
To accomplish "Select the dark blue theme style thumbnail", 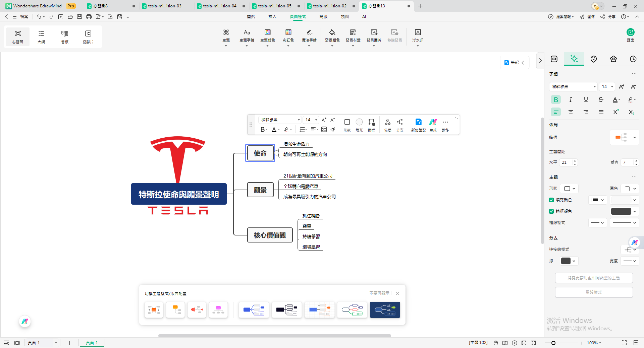I will tap(385, 310).
